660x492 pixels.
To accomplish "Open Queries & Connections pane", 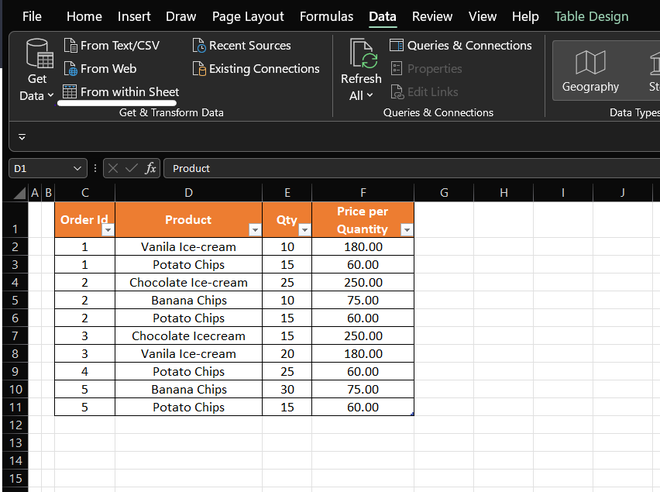I will pos(460,45).
